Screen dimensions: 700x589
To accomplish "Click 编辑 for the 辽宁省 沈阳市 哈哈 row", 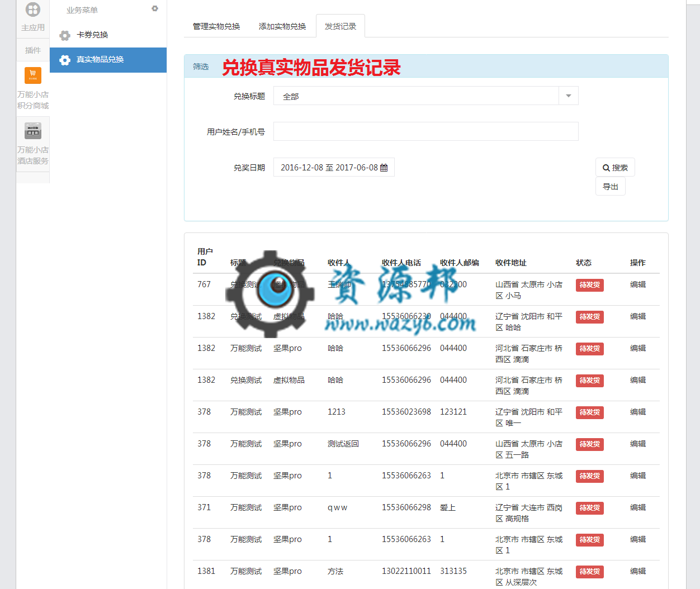I will 638,316.
